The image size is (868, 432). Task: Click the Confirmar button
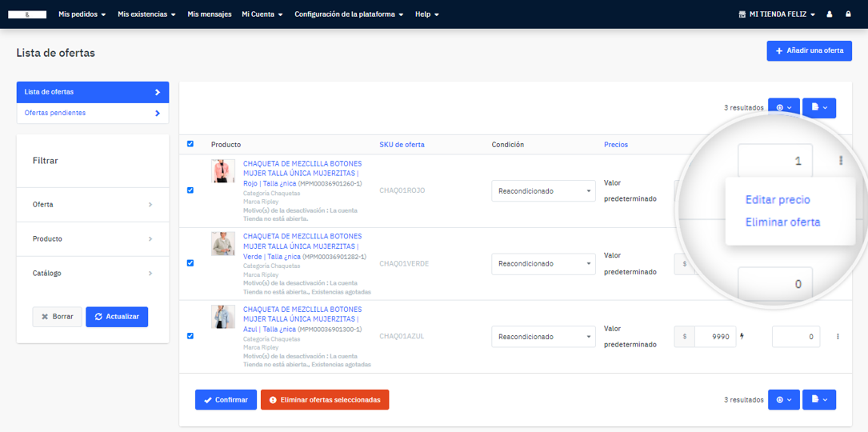(226, 400)
